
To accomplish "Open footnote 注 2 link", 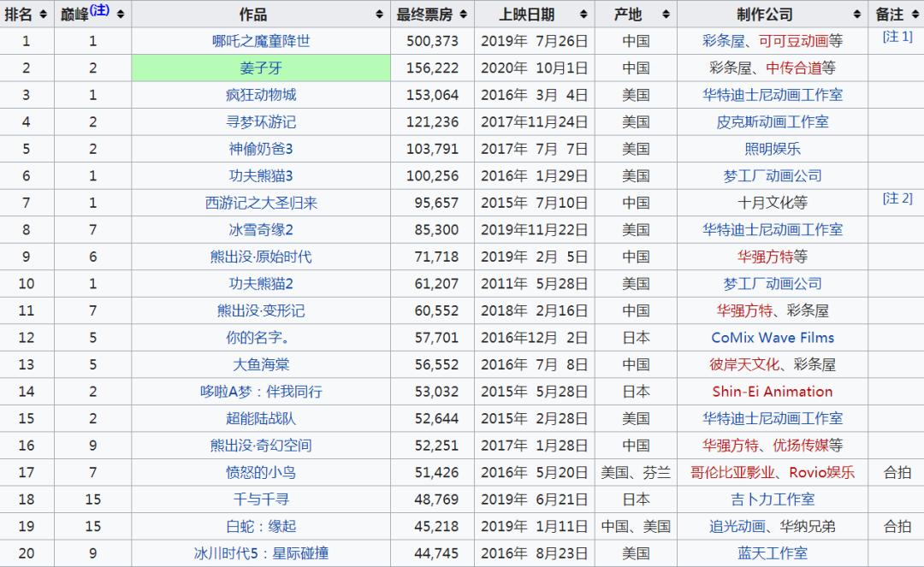I will coord(897,198).
